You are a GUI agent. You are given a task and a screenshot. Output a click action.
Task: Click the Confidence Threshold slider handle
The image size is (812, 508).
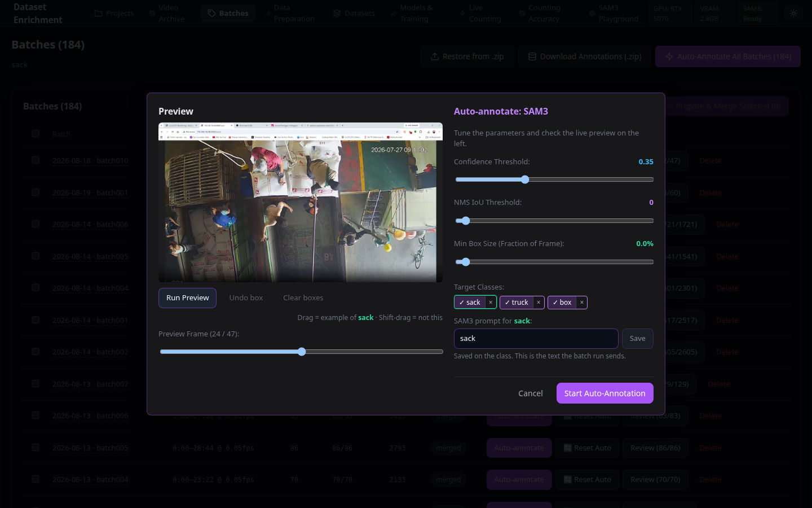coord(525,179)
